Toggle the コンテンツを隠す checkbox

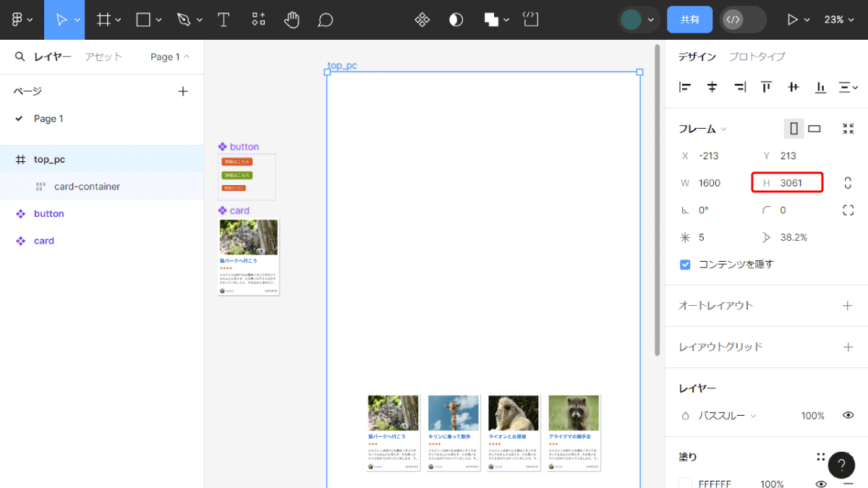pyautogui.click(x=685, y=265)
